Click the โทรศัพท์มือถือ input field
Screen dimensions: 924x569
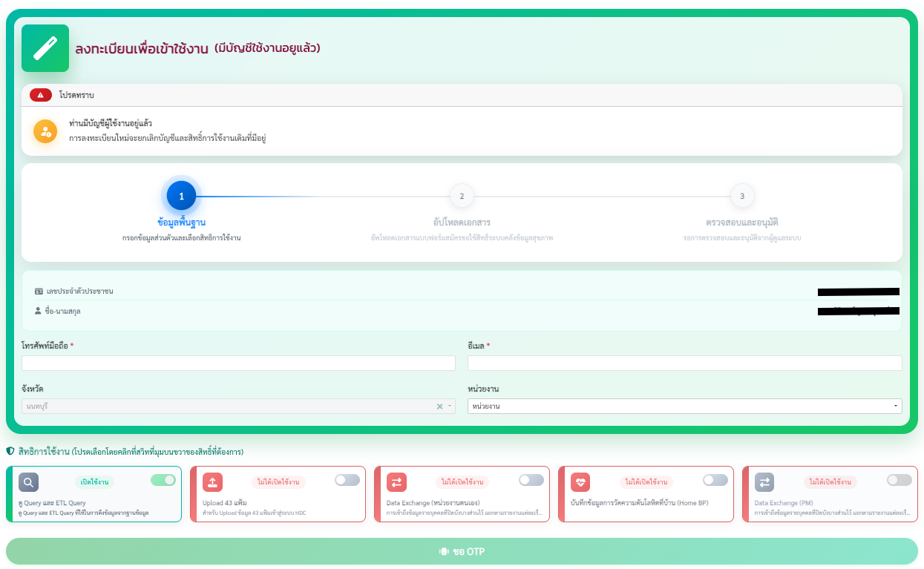pyautogui.click(x=238, y=363)
